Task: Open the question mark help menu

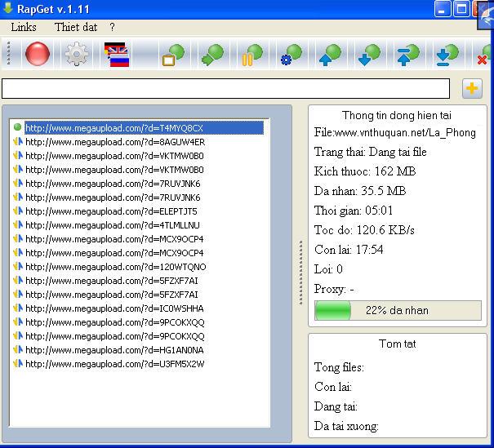Action: pyautogui.click(x=112, y=27)
